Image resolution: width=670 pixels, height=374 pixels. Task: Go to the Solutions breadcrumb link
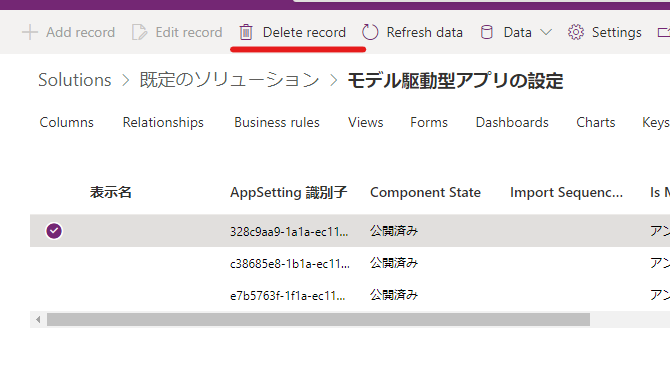pos(75,80)
